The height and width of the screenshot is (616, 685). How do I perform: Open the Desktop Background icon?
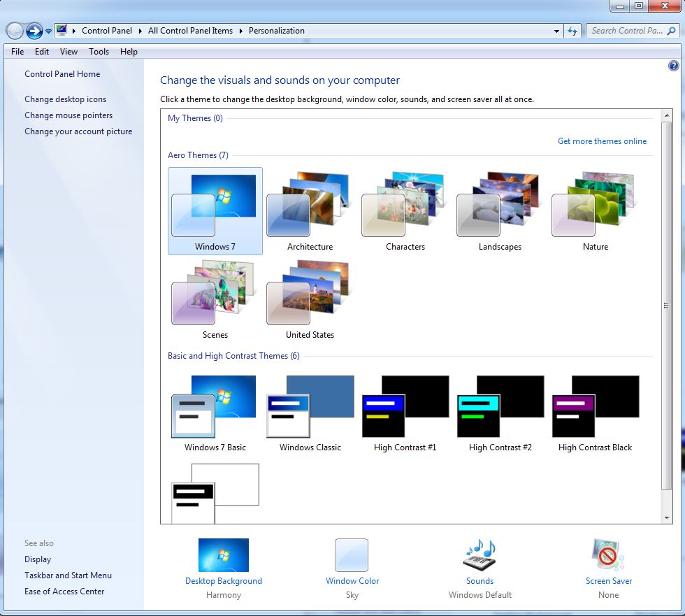(223, 555)
